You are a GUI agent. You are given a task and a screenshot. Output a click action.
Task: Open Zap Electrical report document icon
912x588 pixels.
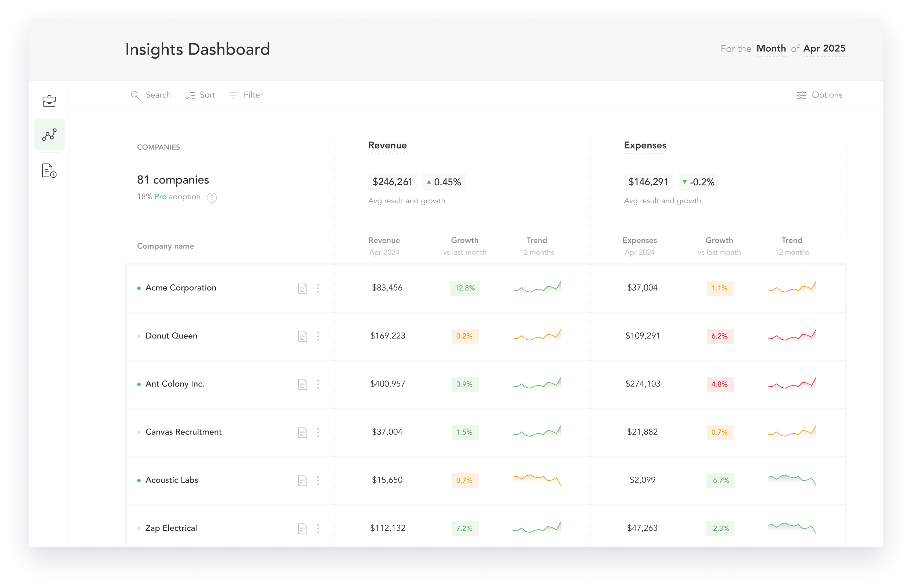tap(302, 528)
